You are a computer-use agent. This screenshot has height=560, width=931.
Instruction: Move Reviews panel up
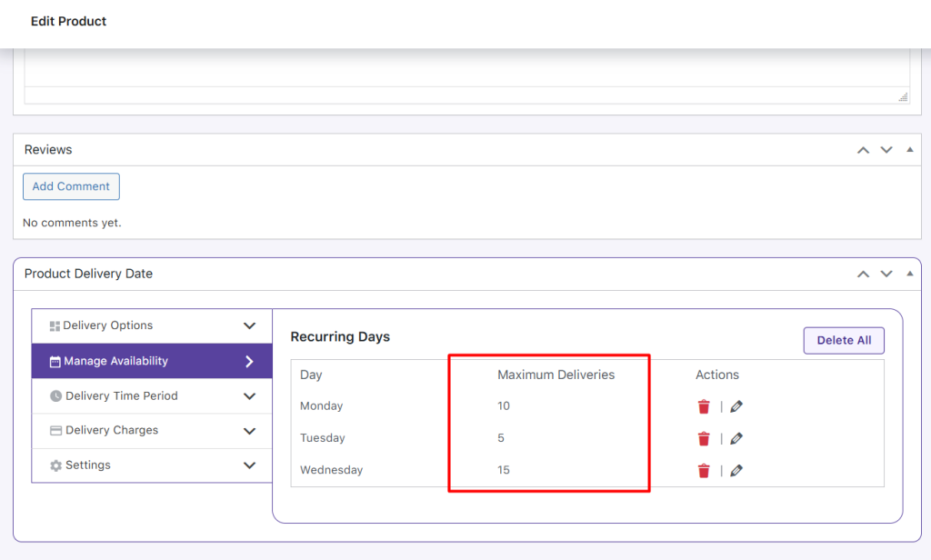click(864, 150)
